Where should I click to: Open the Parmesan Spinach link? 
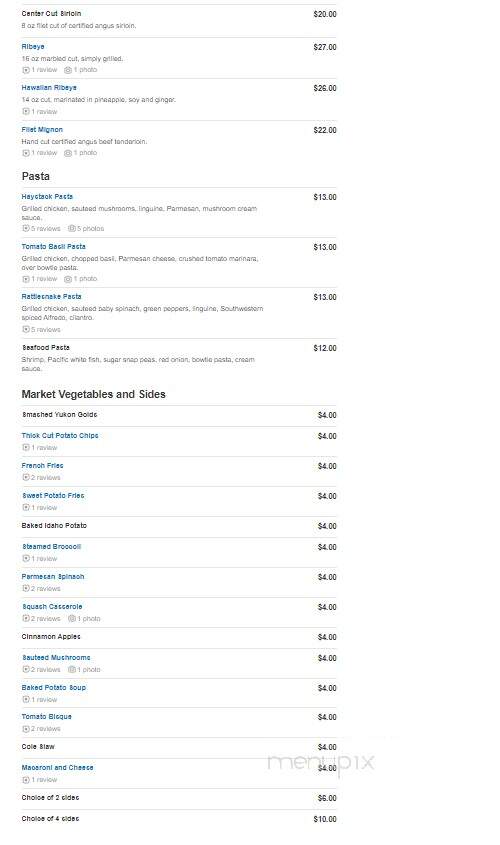click(53, 577)
